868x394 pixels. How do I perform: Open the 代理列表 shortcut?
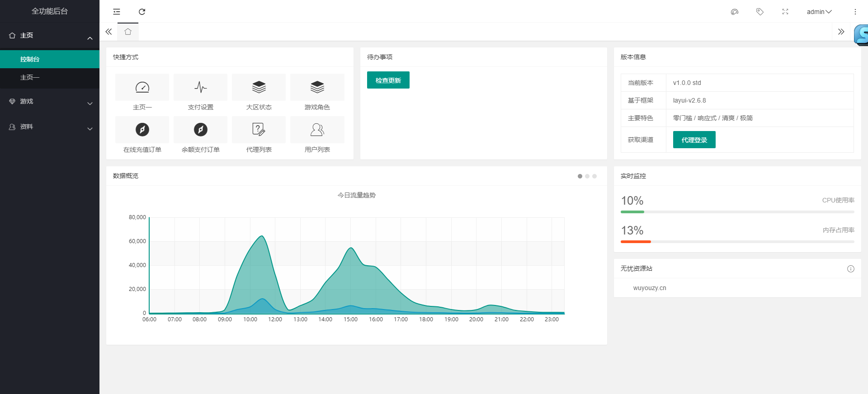coord(259,135)
